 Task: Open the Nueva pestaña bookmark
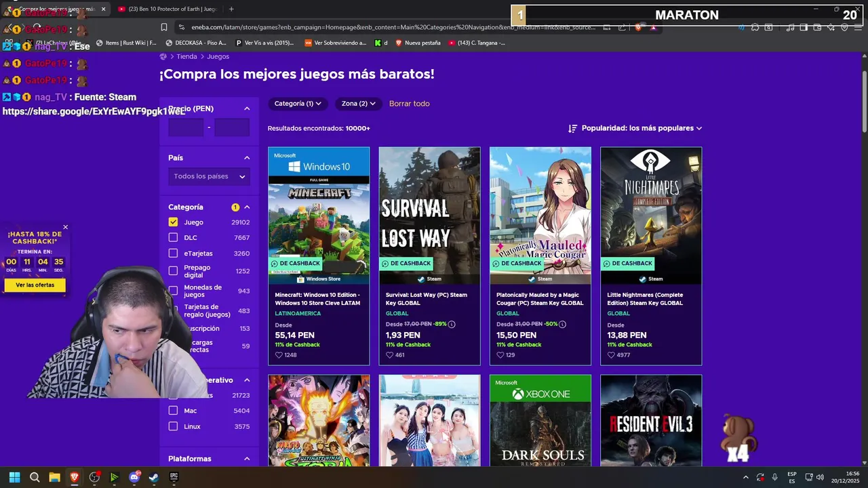pyautogui.click(x=418, y=43)
